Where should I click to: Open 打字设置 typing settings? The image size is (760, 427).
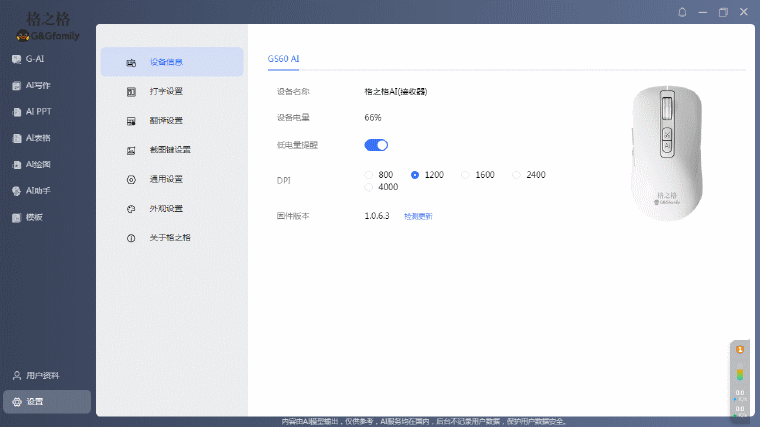(x=165, y=91)
